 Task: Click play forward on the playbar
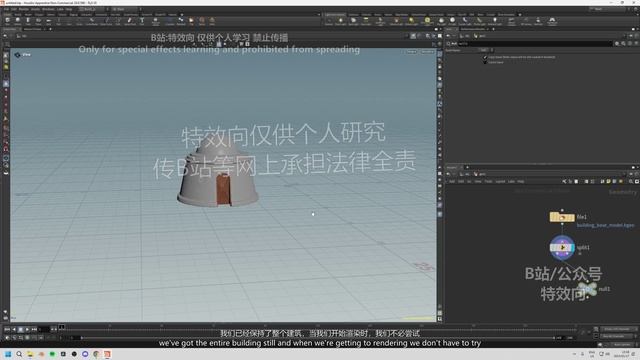coord(27,329)
